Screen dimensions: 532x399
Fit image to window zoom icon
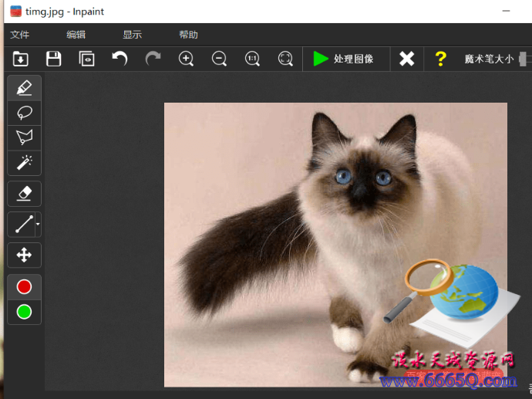tap(285, 59)
